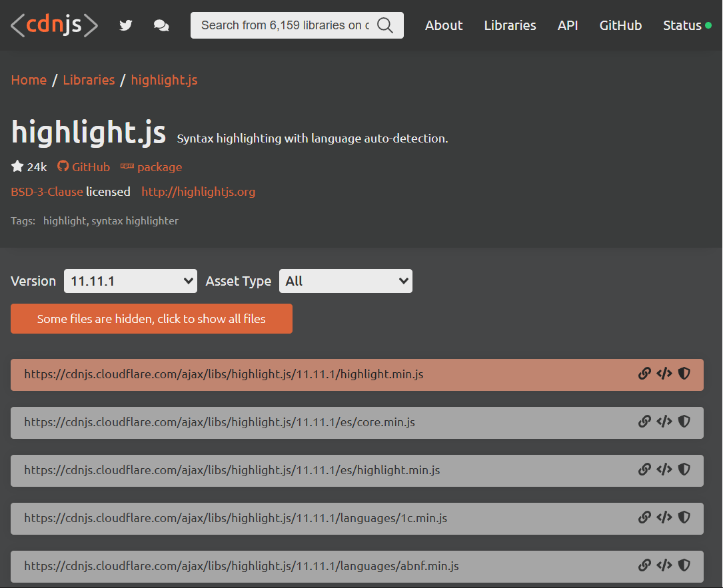
Task: Open the About nav item
Action: [444, 25]
